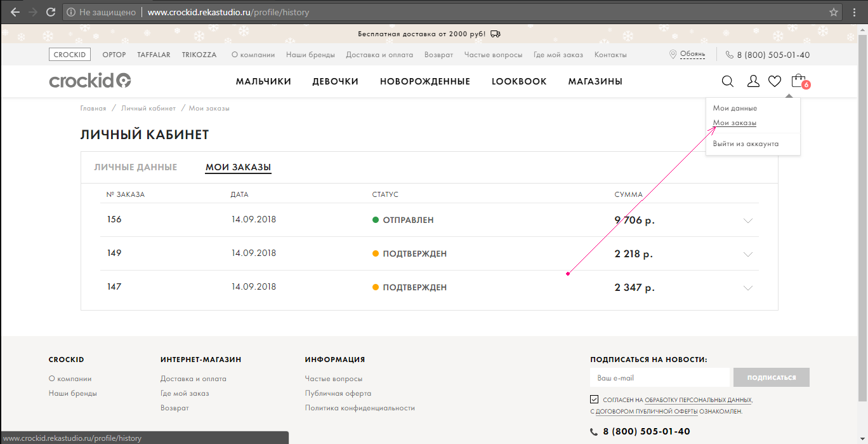This screenshot has height=444, width=868.
Task: Open the Девочки category
Action: (x=335, y=81)
